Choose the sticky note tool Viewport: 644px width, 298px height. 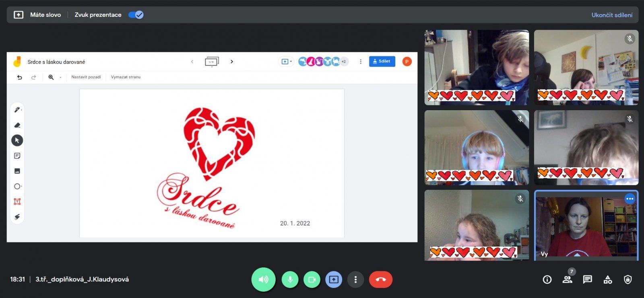17,156
